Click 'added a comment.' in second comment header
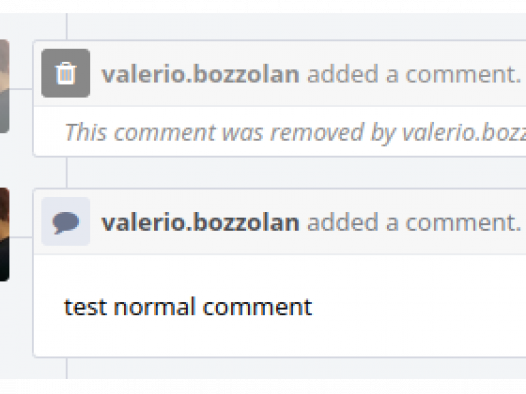This screenshot has width=526, height=394. 414,223
